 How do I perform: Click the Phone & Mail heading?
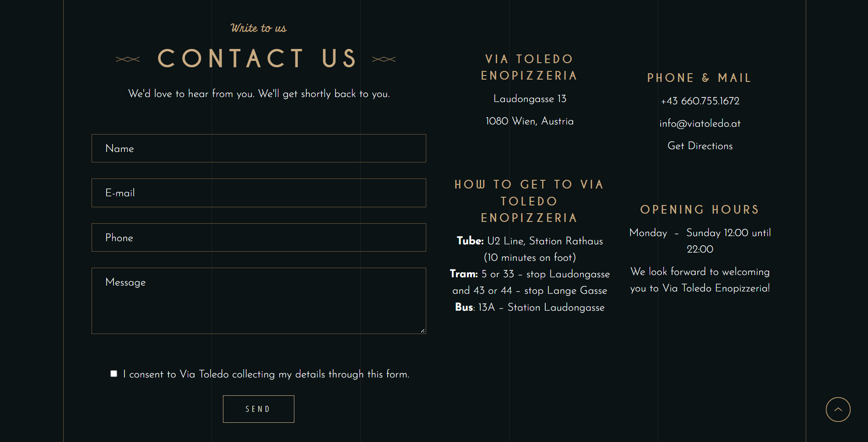(x=699, y=78)
